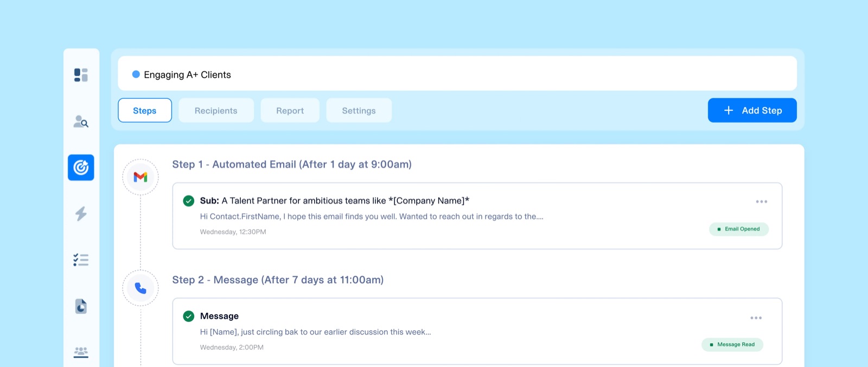Click the bold 'Message' card title
868x367 pixels.
(x=219, y=316)
